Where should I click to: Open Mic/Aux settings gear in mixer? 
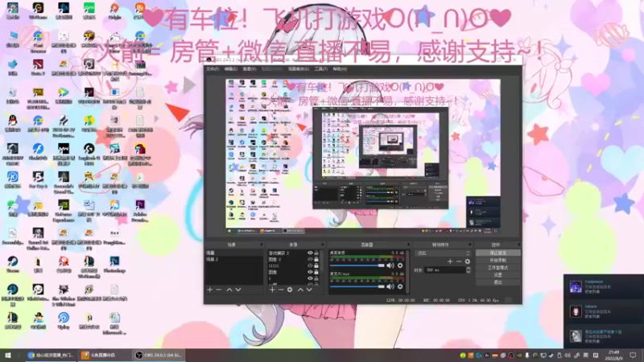tap(400, 286)
